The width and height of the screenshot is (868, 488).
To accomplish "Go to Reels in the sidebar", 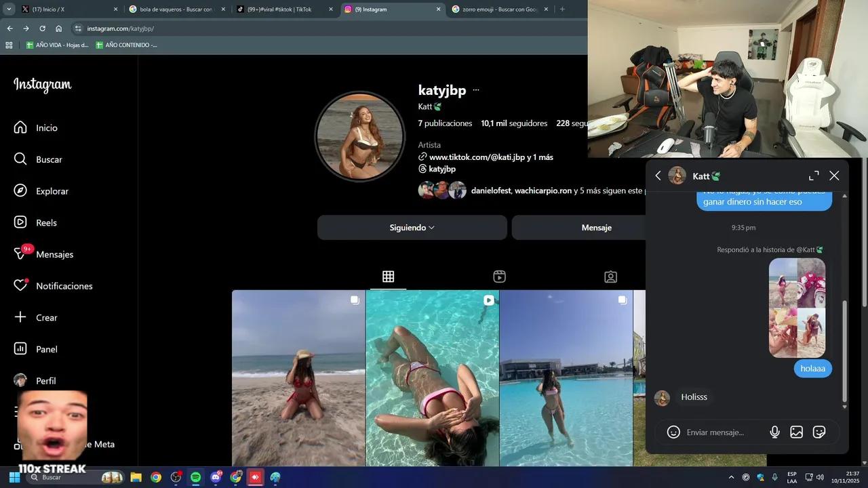I will pyautogui.click(x=36, y=222).
